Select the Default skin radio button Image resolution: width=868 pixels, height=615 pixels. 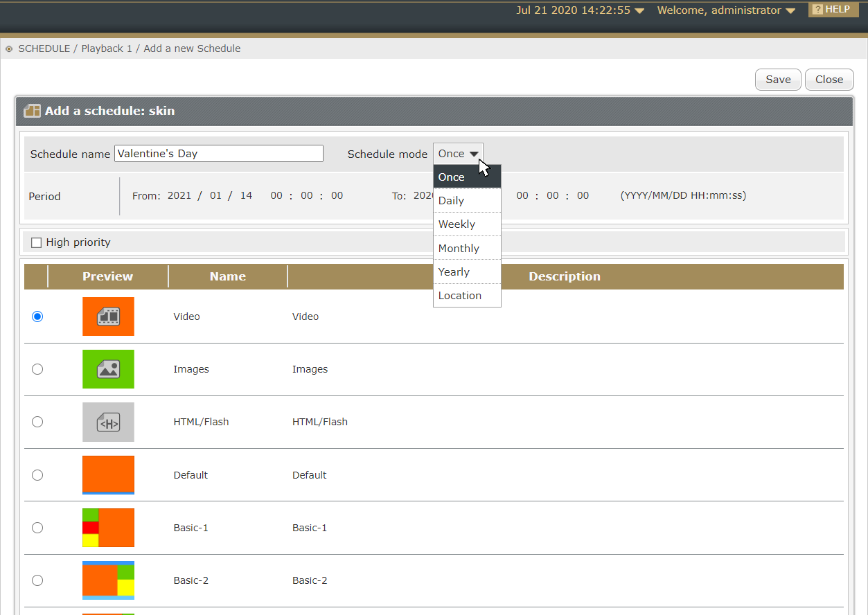[x=37, y=475]
